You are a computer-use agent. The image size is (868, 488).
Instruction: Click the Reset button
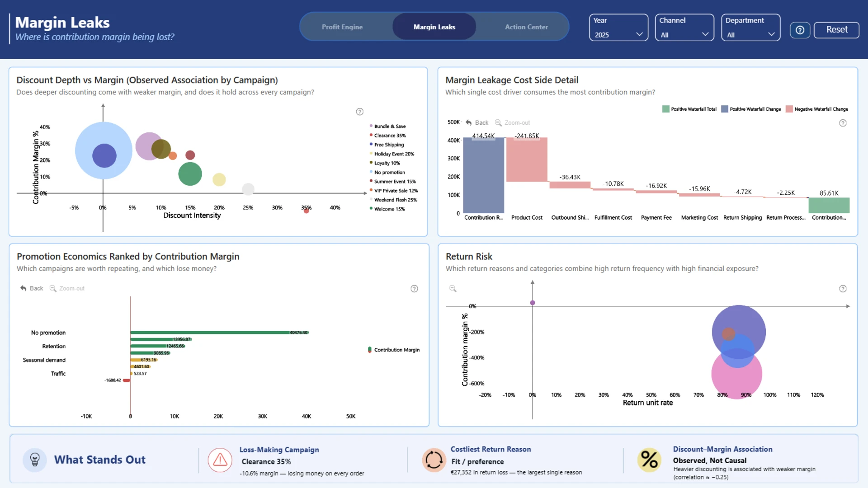(836, 30)
